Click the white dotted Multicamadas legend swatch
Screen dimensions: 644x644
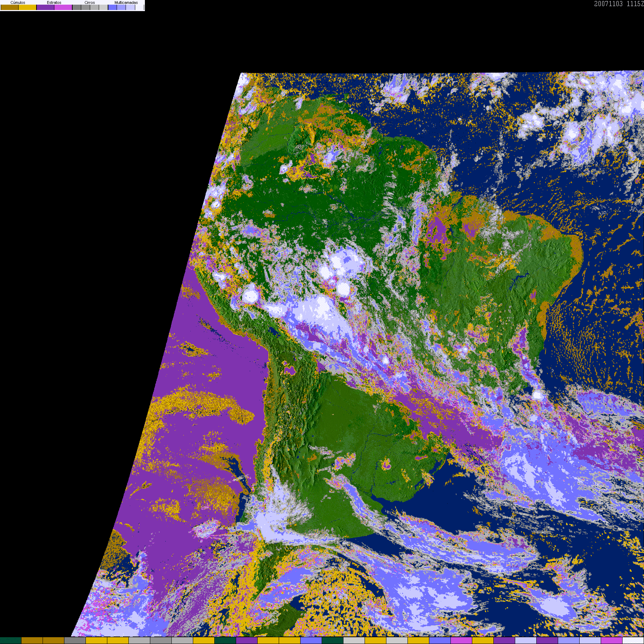click(x=139, y=7)
